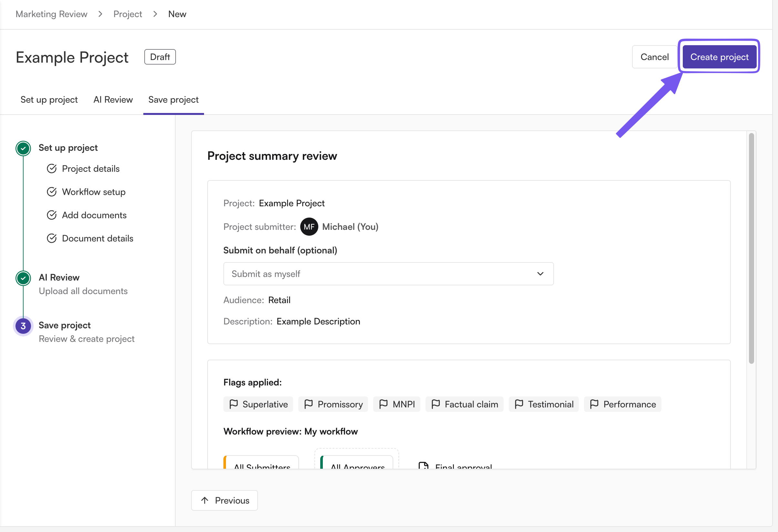
Task: Click the Draft status badge
Action: (160, 57)
